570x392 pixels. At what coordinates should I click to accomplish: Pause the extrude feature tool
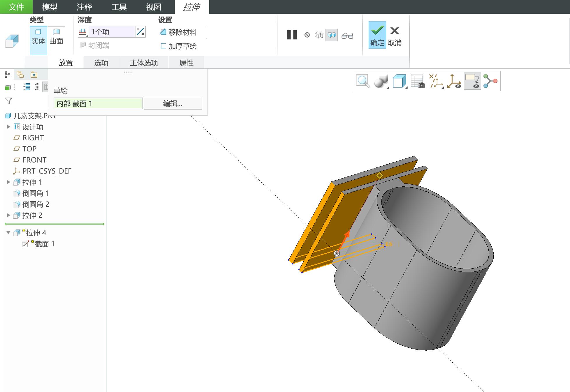[292, 35]
